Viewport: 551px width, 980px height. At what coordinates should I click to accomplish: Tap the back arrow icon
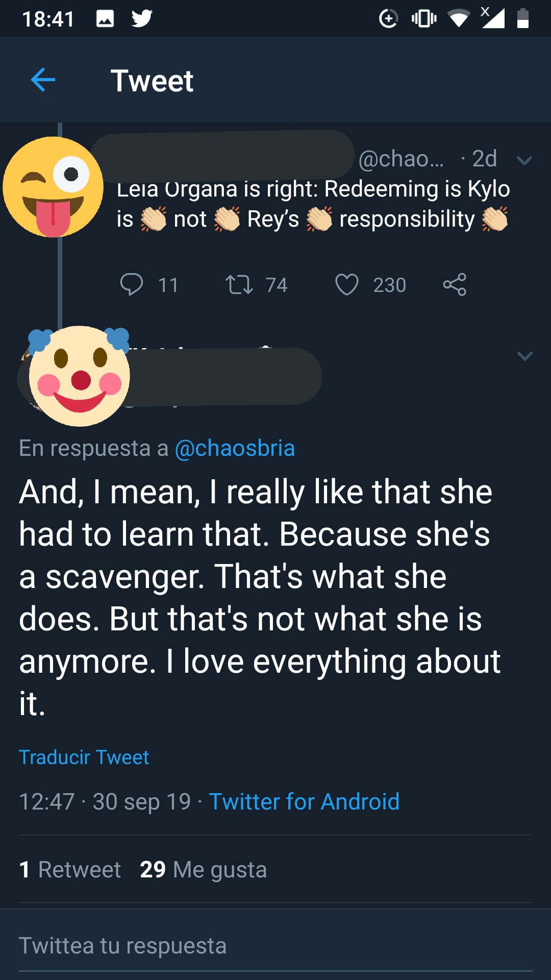pos(43,80)
